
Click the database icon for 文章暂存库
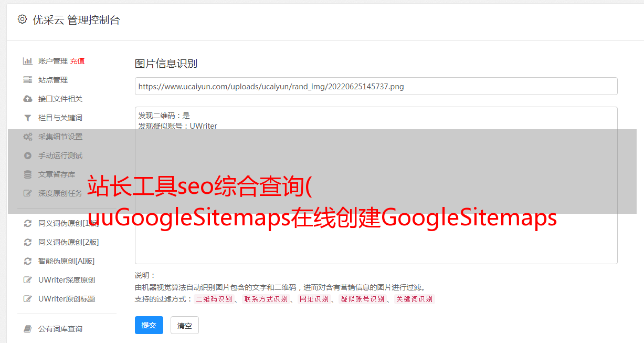pyautogui.click(x=28, y=174)
